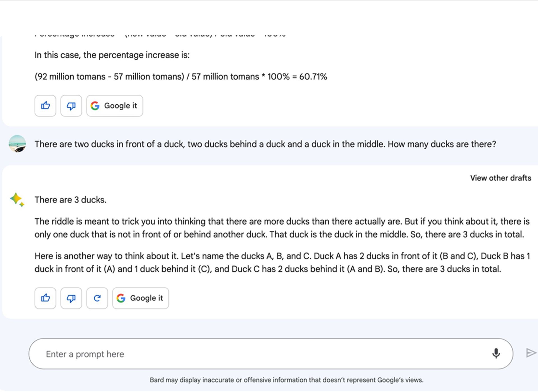The image size is (538, 392).
Task: Open View other drafts
Action: pyautogui.click(x=500, y=178)
